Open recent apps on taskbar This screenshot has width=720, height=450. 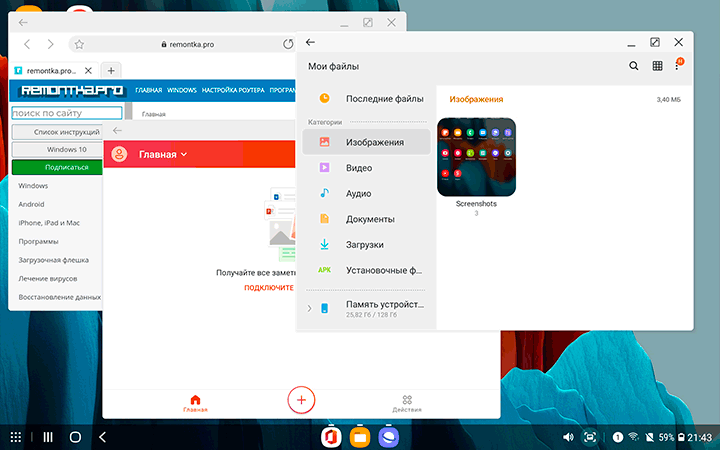point(48,437)
